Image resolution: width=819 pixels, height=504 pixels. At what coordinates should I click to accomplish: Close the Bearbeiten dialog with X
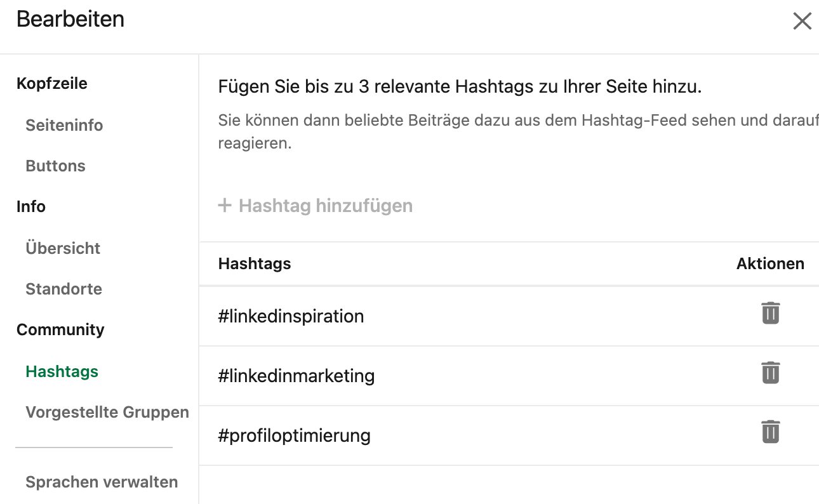(802, 21)
